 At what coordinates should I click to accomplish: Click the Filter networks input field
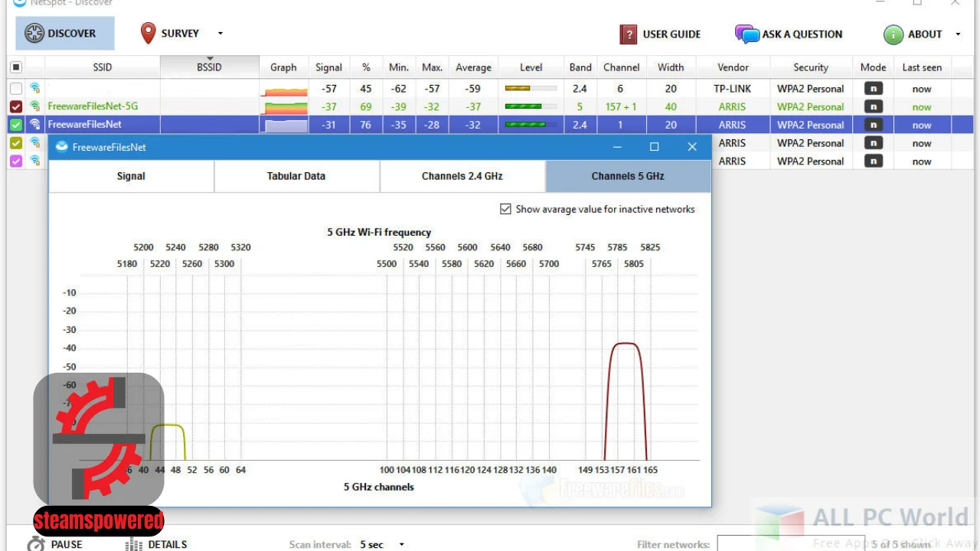(791, 544)
